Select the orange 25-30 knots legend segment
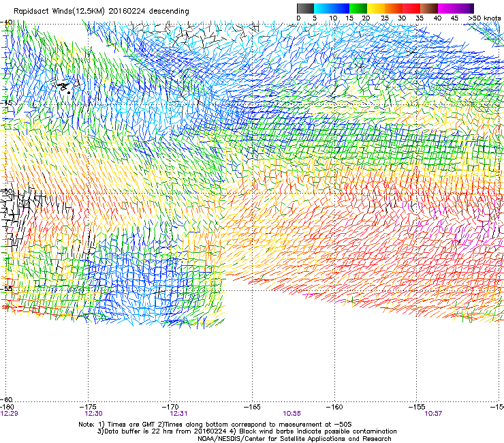Viewport: 504px width, 443px height. (394, 8)
